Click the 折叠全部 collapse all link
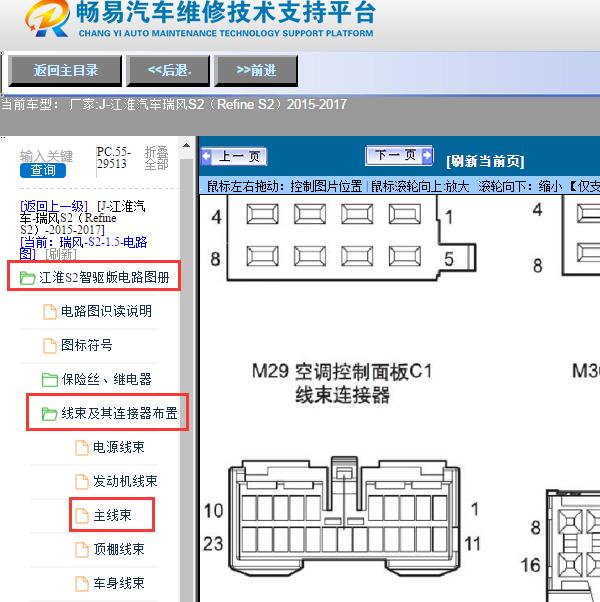This screenshot has height=602, width=600. [156, 158]
